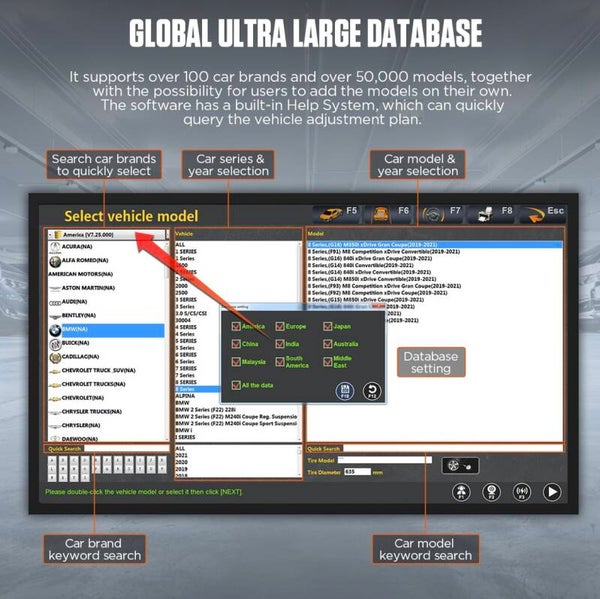Toggle the America checkbox
Screen dimensions: 600x599
tap(236, 326)
